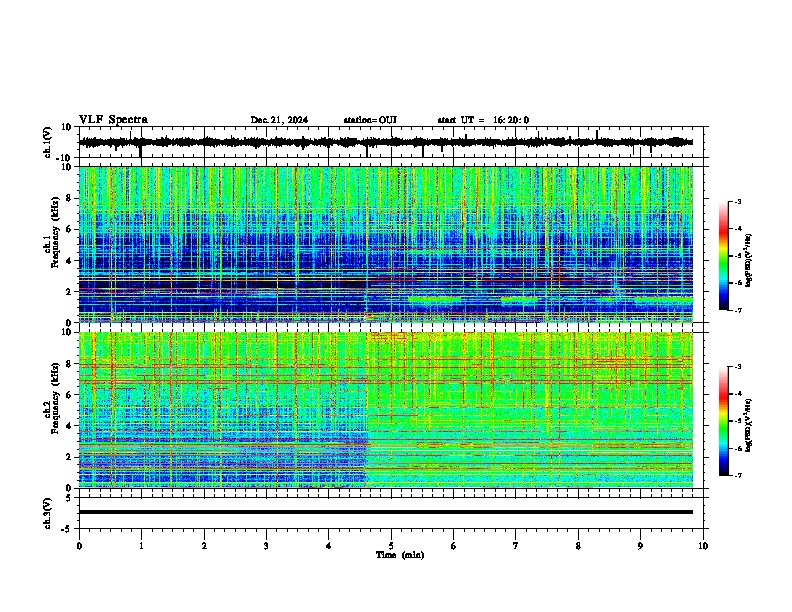The image size is (792, 612).
Task: Click the "8" kHz tick label on the ch.1 spectrogram
Action: coord(70,198)
